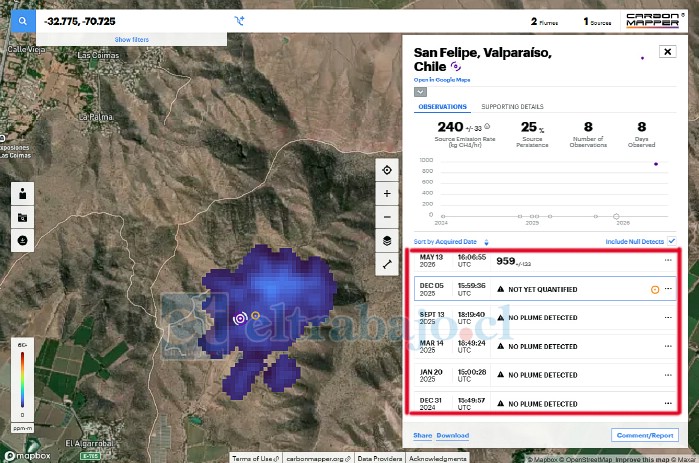Click the search magnifier icon
The height and width of the screenshot is (463, 699).
pyautogui.click(x=23, y=21)
